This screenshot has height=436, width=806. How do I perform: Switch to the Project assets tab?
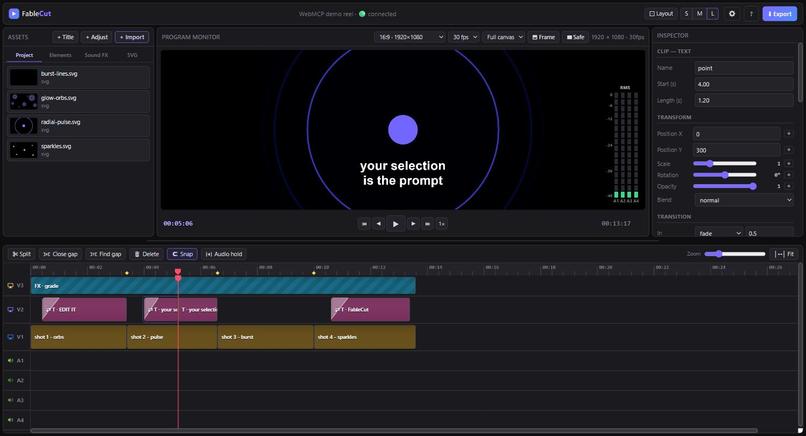point(24,55)
